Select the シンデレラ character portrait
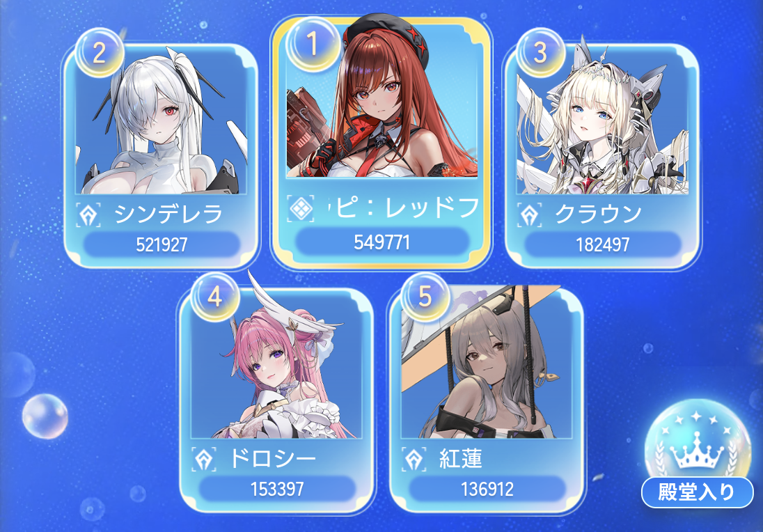 pyautogui.click(x=161, y=120)
